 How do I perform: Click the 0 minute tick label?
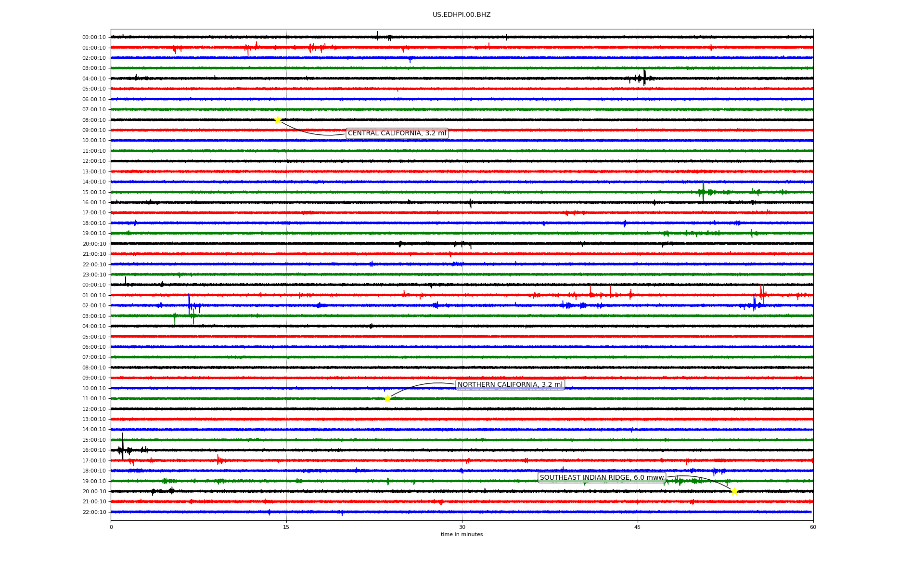[111, 527]
